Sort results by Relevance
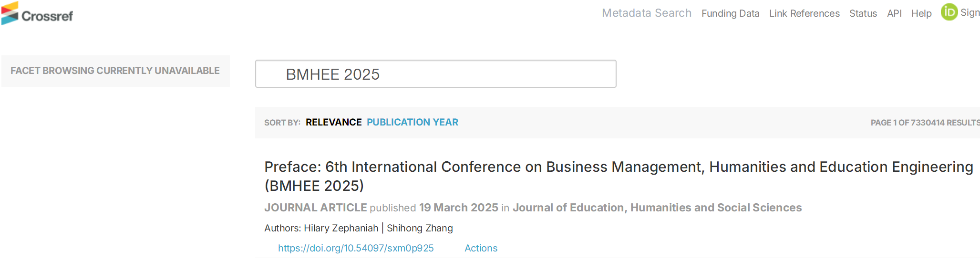Image resolution: width=980 pixels, height=261 pixels. pyautogui.click(x=333, y=123)
